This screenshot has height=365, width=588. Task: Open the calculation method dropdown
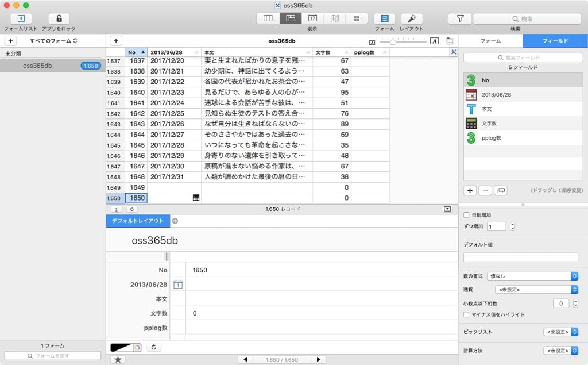click(560, 351)
